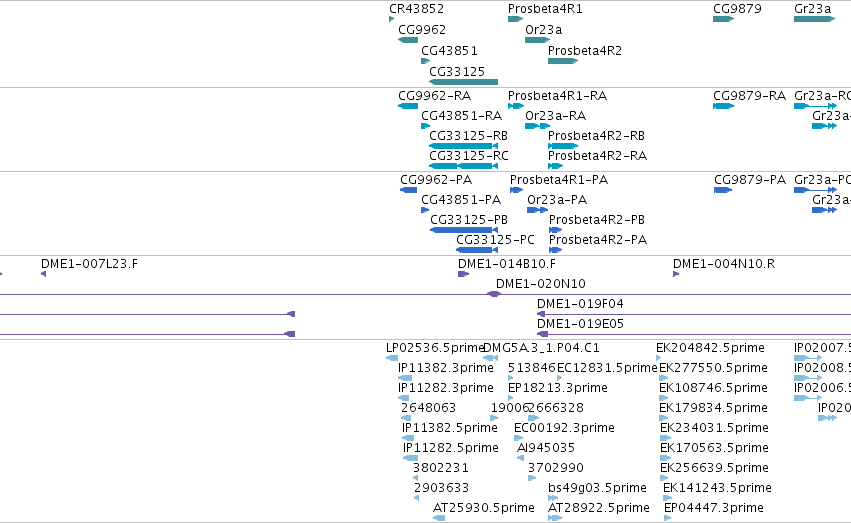Select the 3702990 EST label
This screenshot has width=851, height=523.
coord(556,469)
